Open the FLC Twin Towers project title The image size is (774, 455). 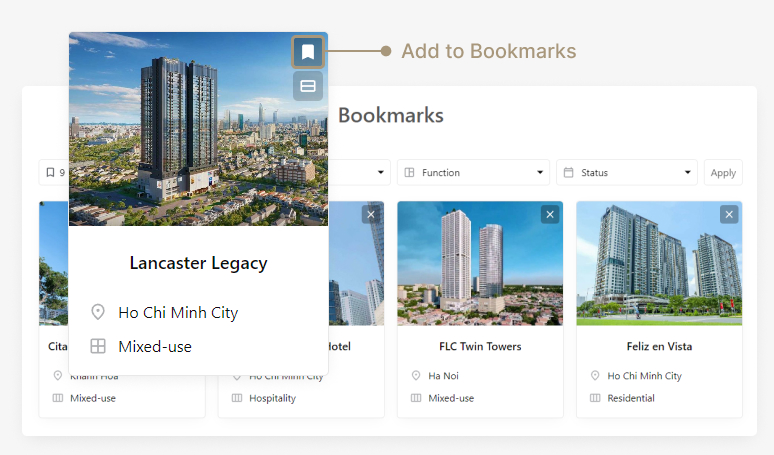click(480, 346)
